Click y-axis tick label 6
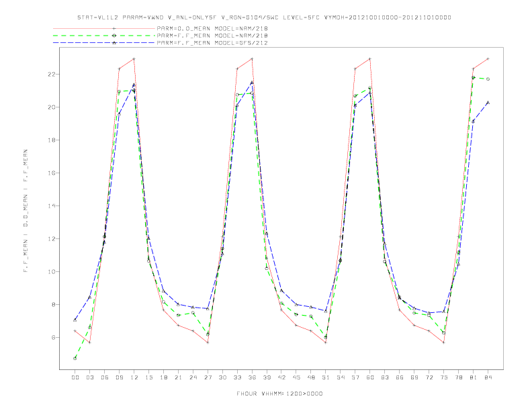 tap(54, 337)
